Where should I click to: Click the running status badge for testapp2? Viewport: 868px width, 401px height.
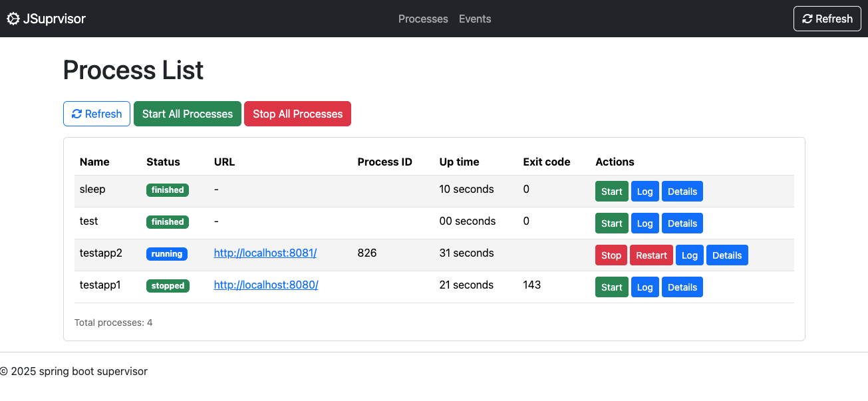167,253
